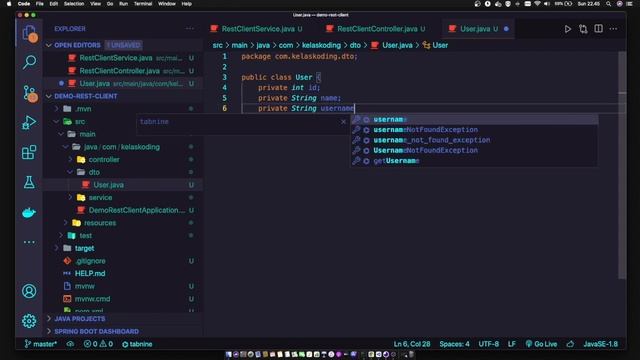Switch to RestClientService.java tab

tap(256, 29)
